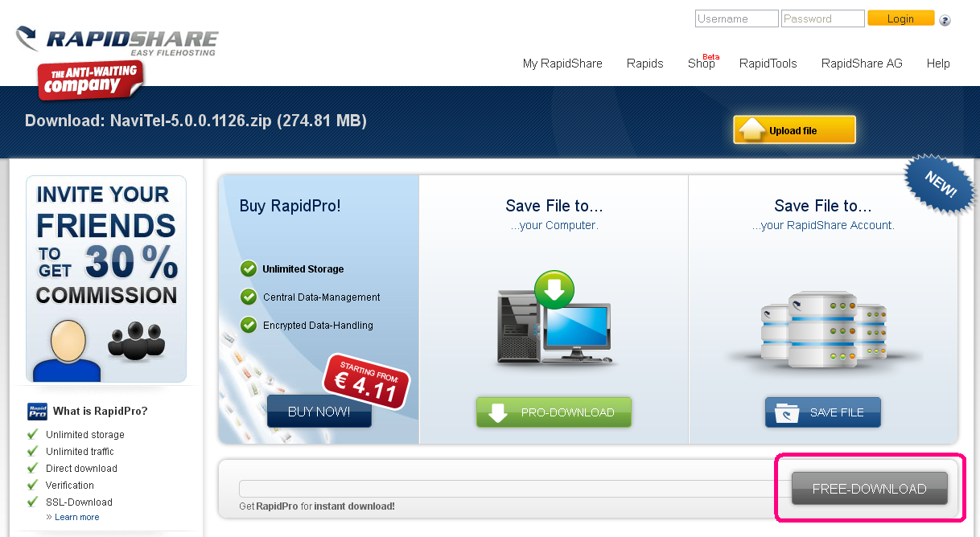Open the My RapidShare menu
The image size is (980, 537).
tap(562, 64)
